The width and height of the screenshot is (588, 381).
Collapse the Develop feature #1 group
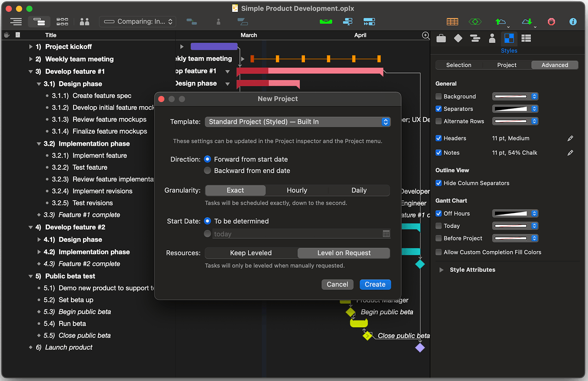[31, 71]
